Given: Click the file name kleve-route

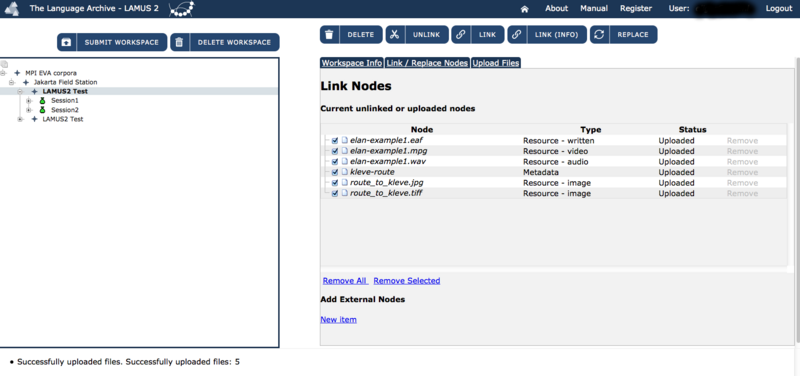Looking at the screenshot, I should (x=372, y=172).
